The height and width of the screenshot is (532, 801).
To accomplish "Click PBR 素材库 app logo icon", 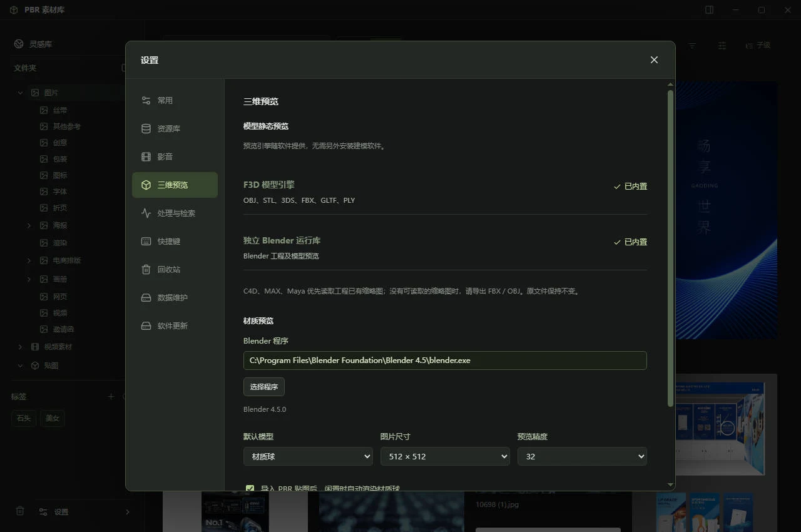I will (14, 10).
